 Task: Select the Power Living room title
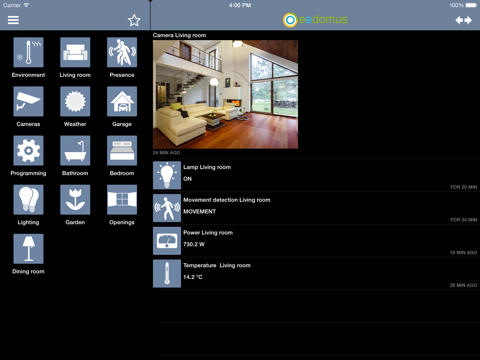coord(208,232)
